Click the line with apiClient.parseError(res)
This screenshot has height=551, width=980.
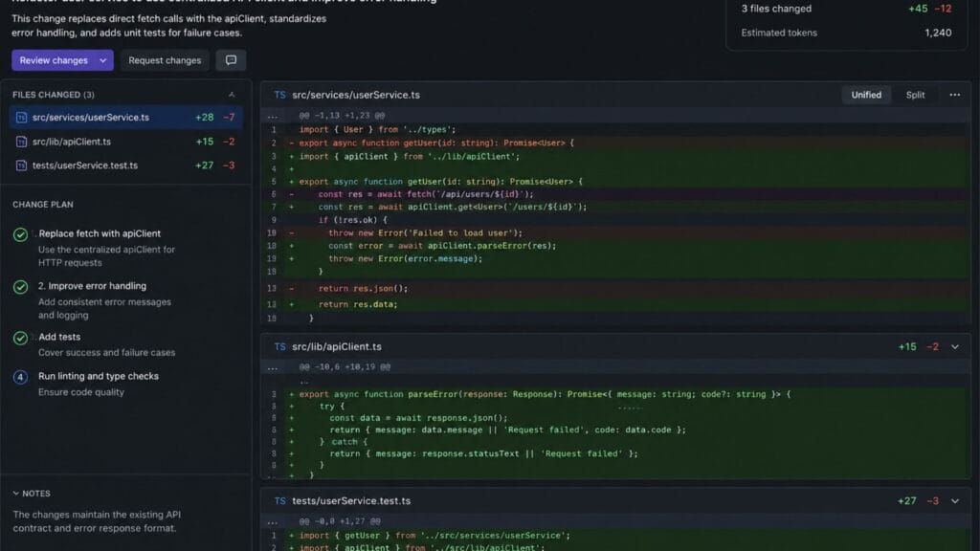[x=615, y=246]
